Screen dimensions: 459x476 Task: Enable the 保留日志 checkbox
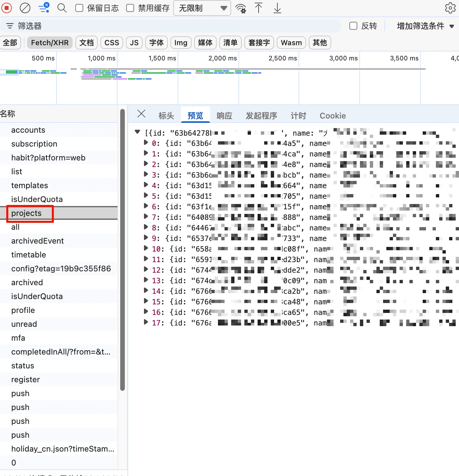click(x=79, y=8)
